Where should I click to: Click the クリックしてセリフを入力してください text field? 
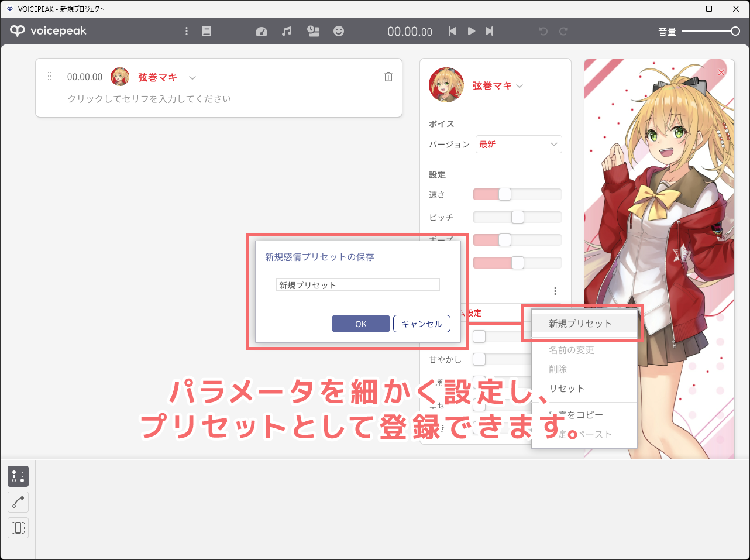point(149,99)
